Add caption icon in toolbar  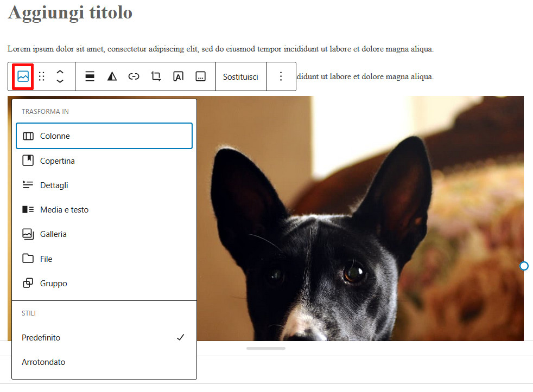pos(201,76)
